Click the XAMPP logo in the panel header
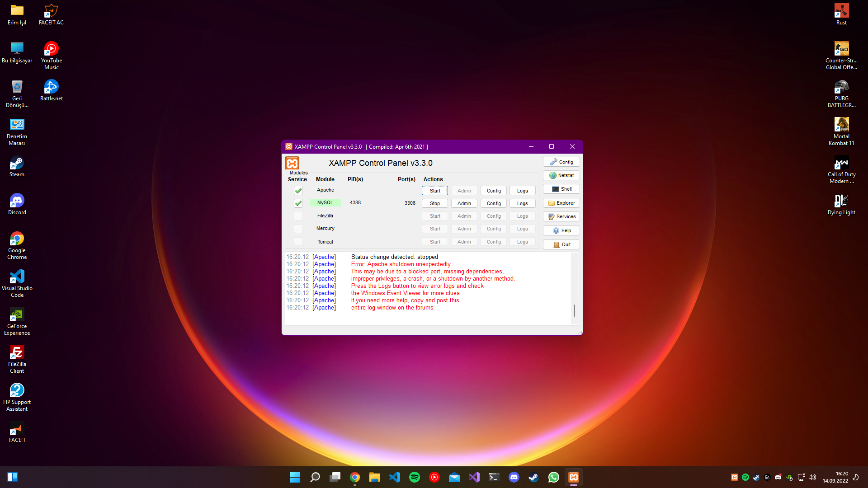Screen dimensions: 868x488 (x=292, y=163)
